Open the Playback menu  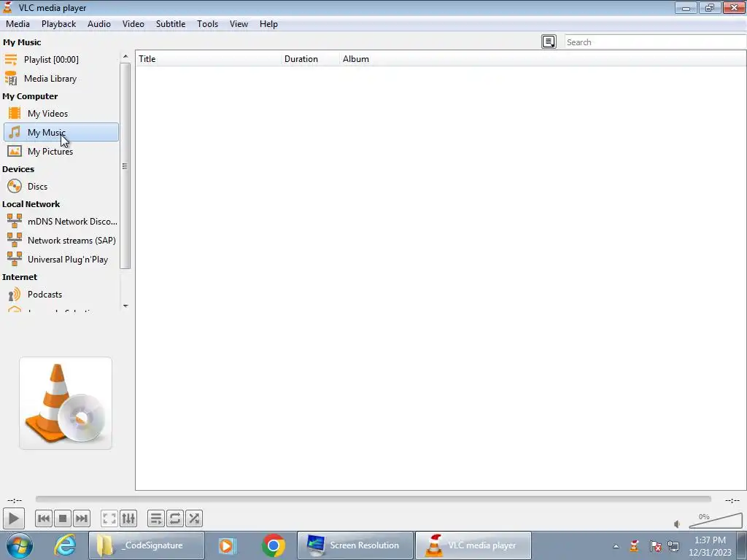(58, 24)
